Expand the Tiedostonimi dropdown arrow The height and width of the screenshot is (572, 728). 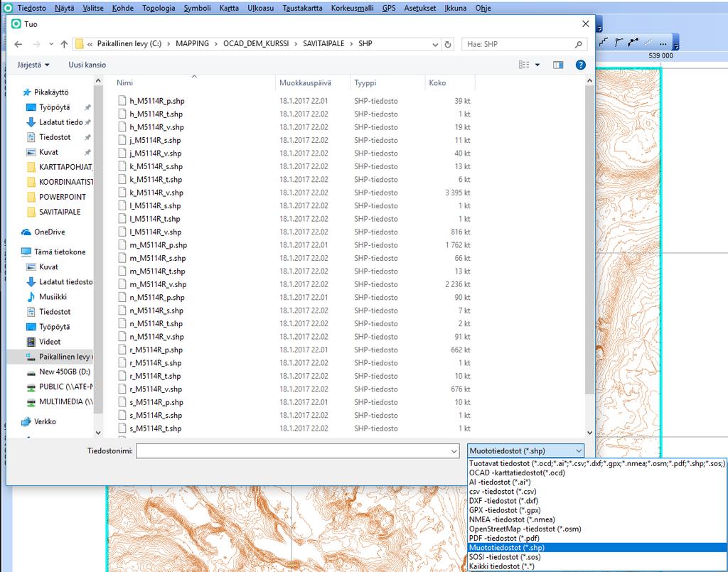point(454,451)
